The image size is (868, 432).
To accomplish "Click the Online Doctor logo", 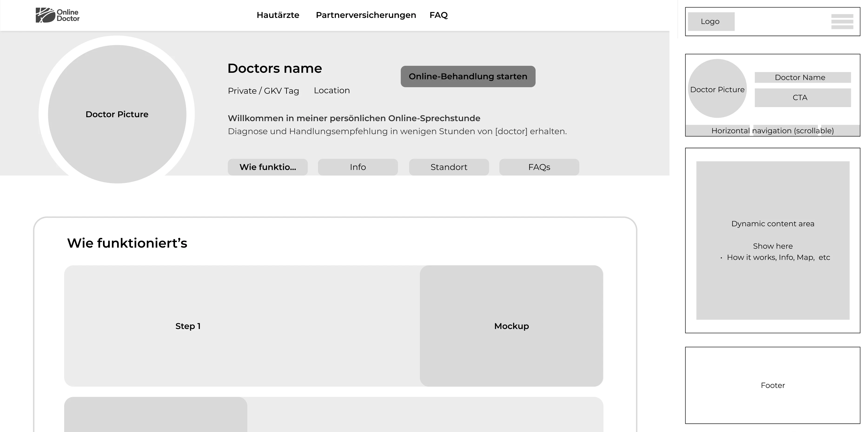I will (x=58, y=15).
